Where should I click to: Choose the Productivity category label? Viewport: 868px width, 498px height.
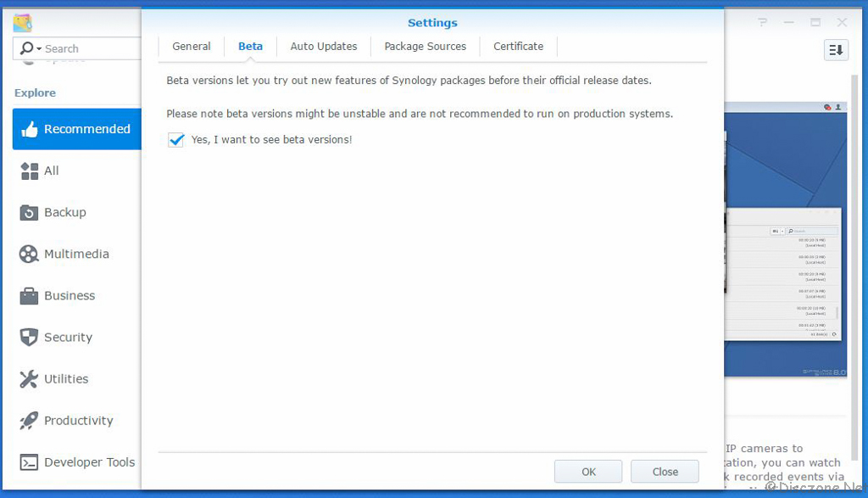click(x=79, y=421)
